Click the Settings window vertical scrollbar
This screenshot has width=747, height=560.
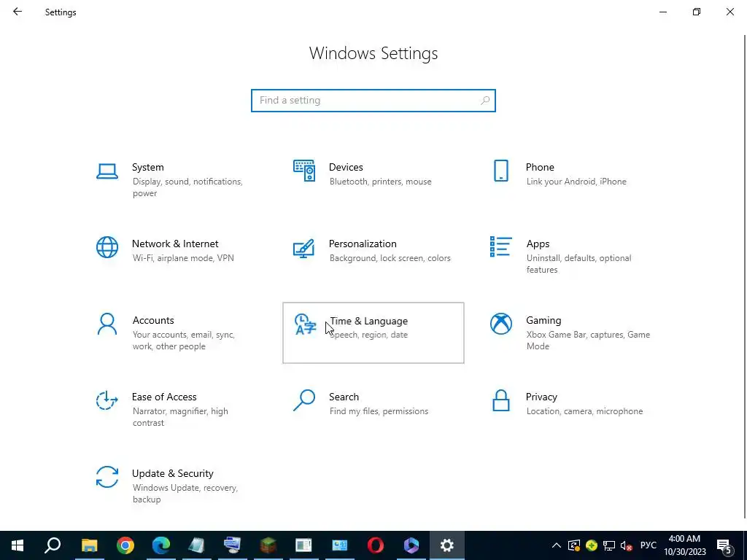click(745, 276)
